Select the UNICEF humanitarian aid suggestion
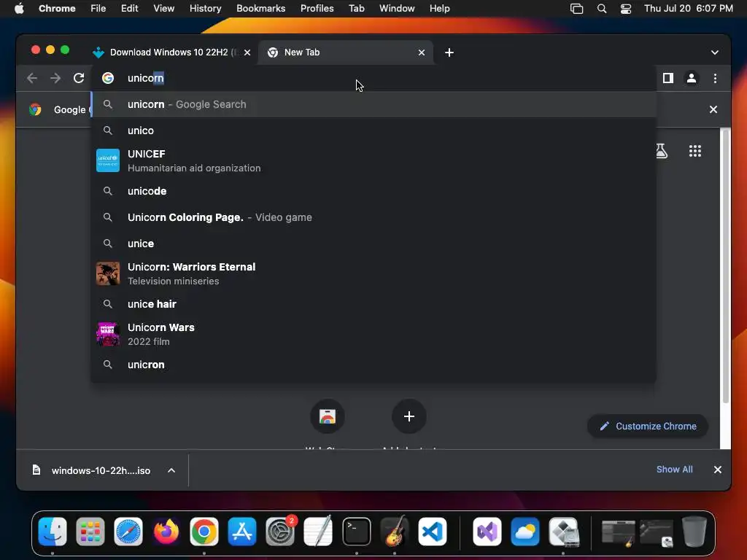747x560 pixels. (374, 160)
